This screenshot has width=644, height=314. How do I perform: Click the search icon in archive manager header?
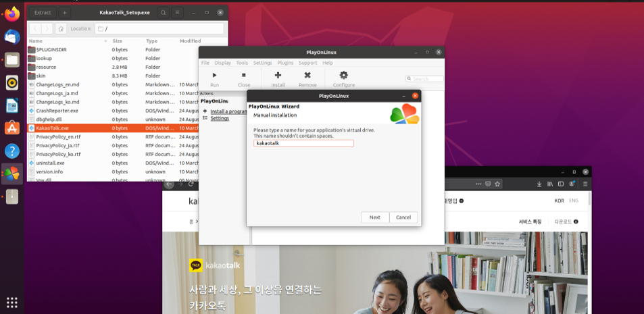(x=164, y=12)
